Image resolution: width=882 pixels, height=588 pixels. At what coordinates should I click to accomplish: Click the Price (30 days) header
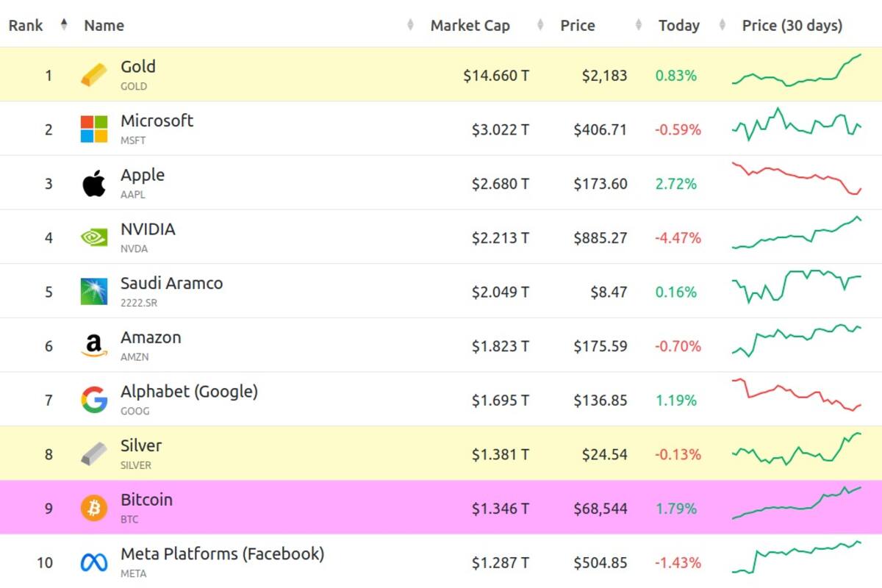click(x=792, y=25)
